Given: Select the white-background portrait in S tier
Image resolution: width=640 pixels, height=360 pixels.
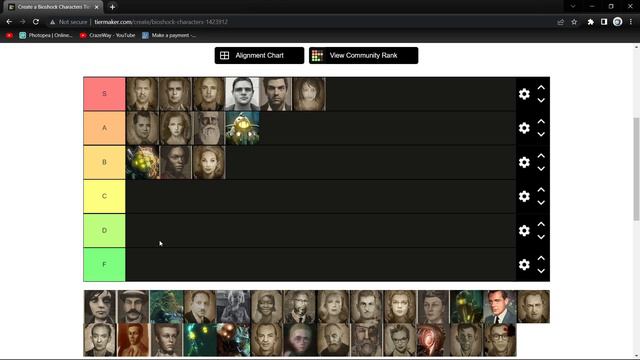Looking at the screenshot, I should (242, 94).
